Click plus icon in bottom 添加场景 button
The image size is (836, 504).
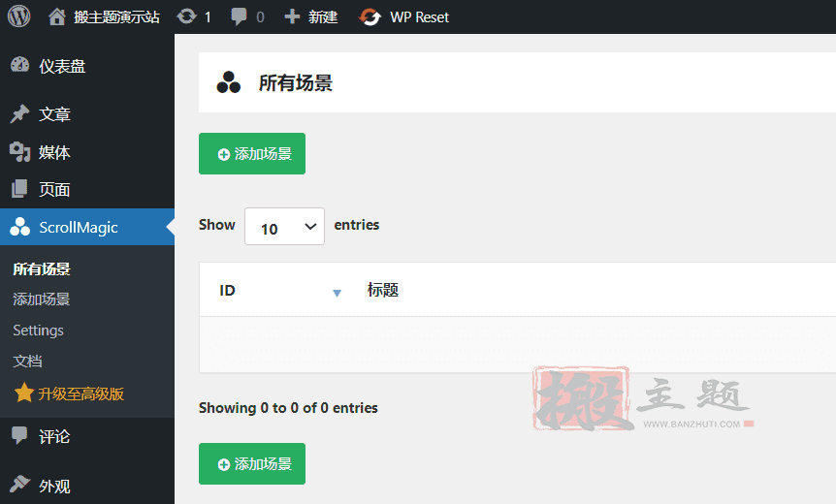tap(224, 464)
